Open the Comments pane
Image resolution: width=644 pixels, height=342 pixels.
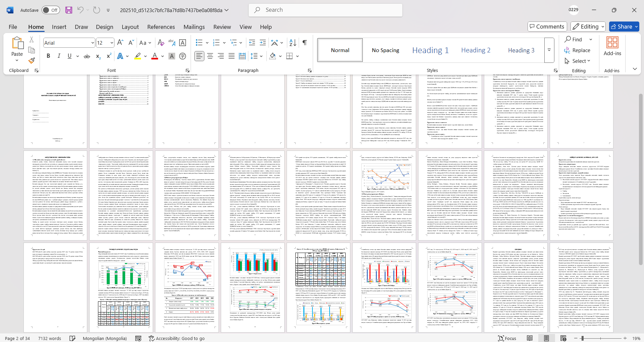[x=547, y=27]
